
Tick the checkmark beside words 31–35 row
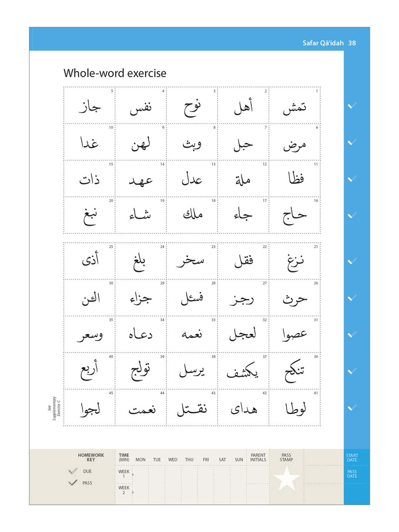pyautogui.click(x=352, y=334)
